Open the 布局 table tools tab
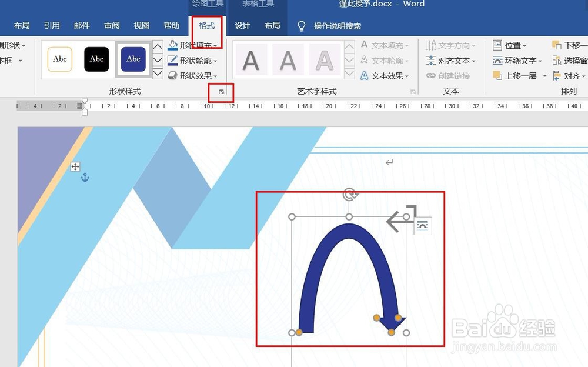This screenshot has height=367, width=588. [272, 25]
